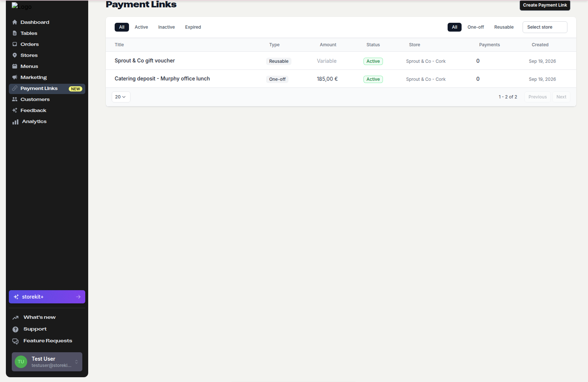Click the Dashboard home icon
This screenshot has width=588, height=382.
[x=15, y=22]
